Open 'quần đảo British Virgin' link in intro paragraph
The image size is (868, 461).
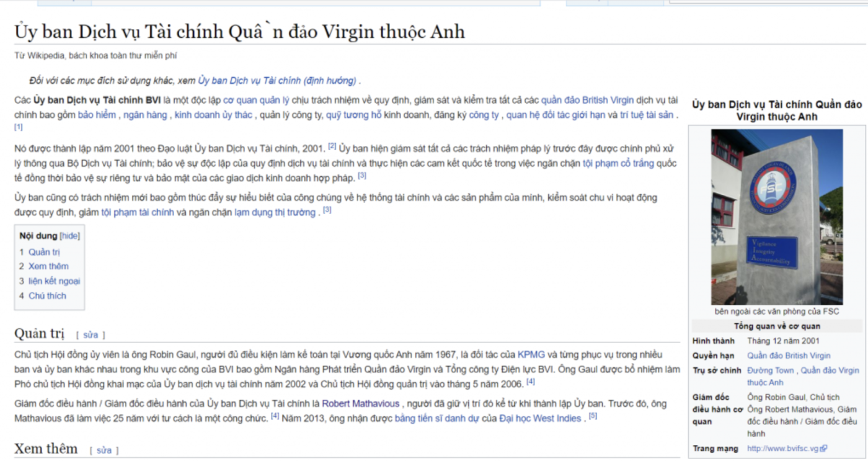click(x=588, y=100)
